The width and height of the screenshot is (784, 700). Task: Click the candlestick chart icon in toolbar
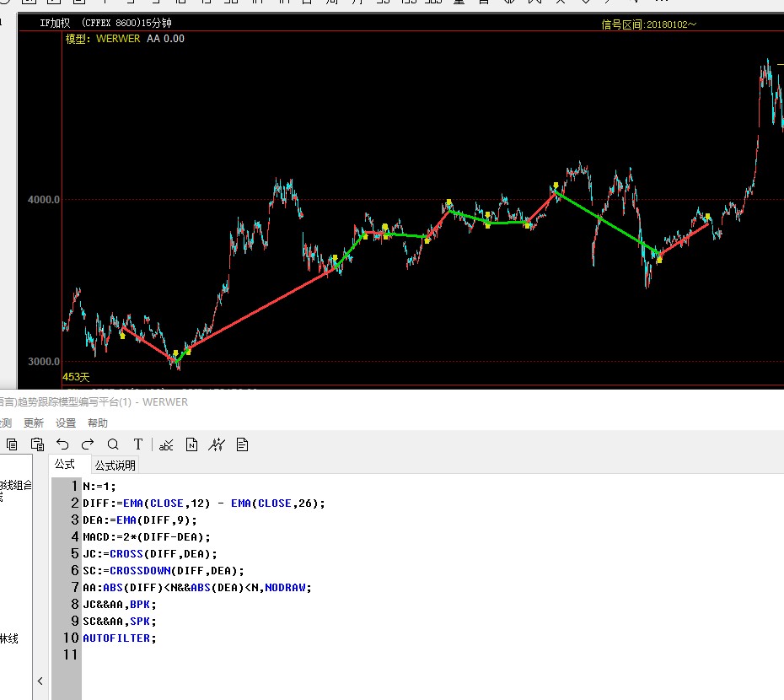[217, 444]
